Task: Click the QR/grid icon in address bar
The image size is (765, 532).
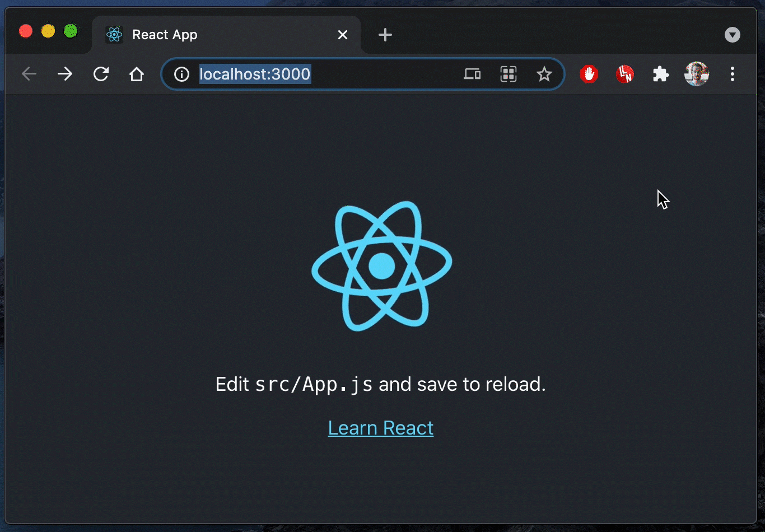Action: pyautogui.click(x=508, y=74)
